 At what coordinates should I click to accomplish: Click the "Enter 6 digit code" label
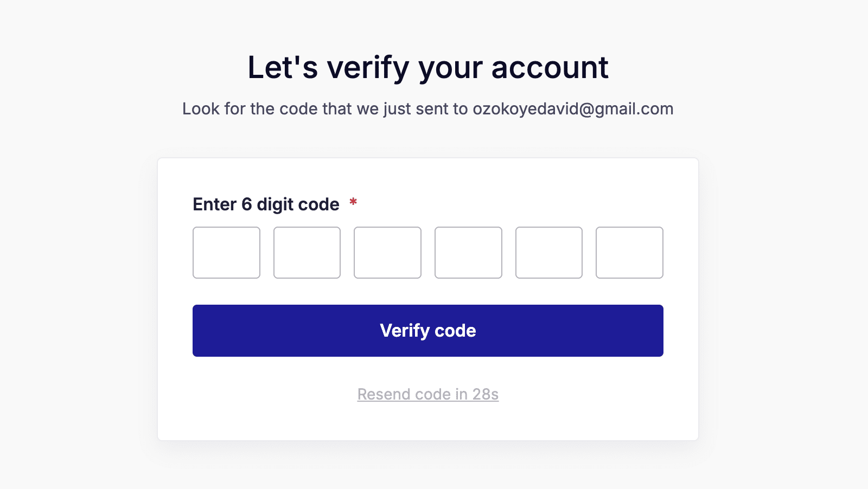[x=266, y=204]
